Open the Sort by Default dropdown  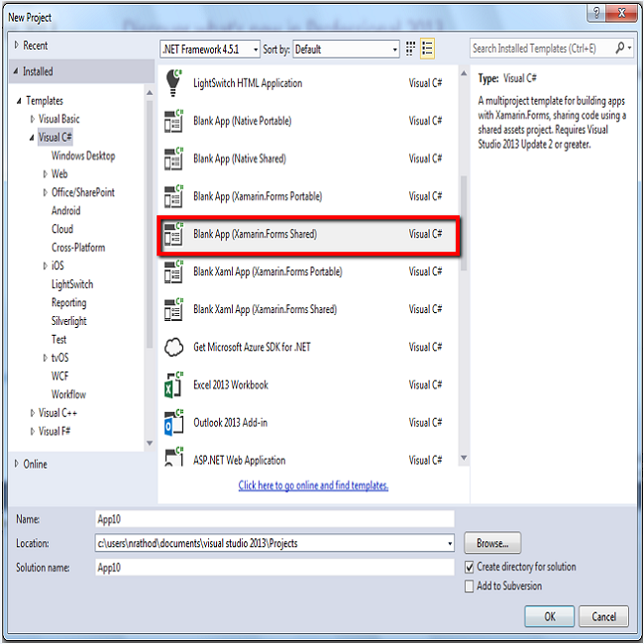pyautogui.click(x=346, y=50)
